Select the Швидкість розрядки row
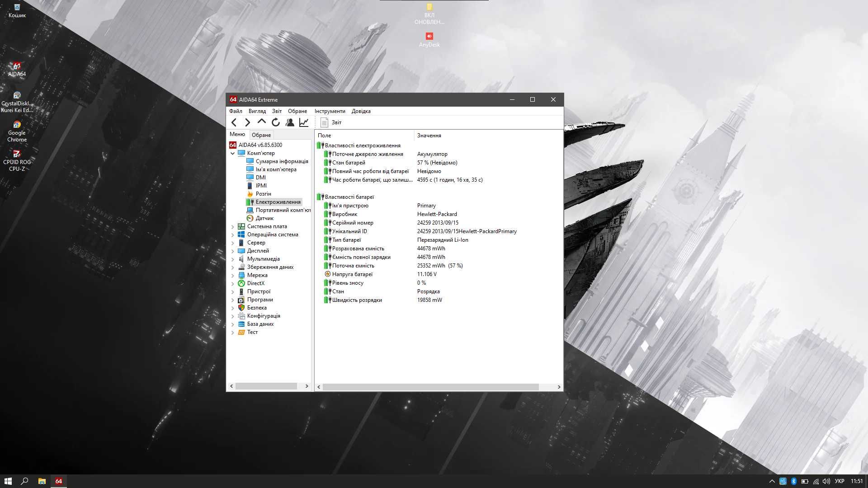Screen dimensions: 868x488 (439, 300)
